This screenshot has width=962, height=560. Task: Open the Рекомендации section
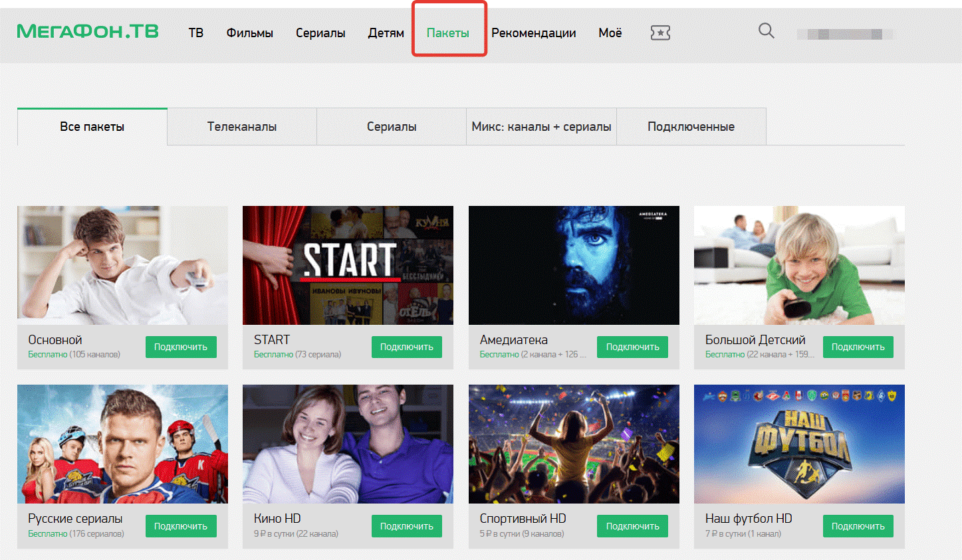[533, 33]
